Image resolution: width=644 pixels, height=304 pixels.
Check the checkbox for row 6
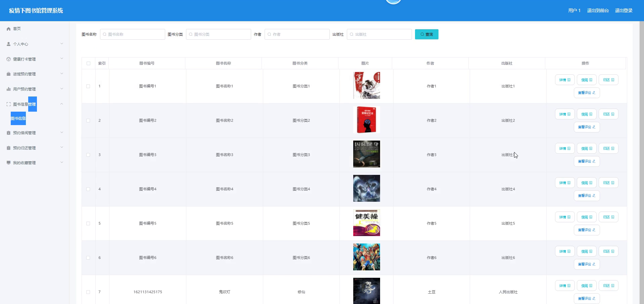tap(88, 258)
